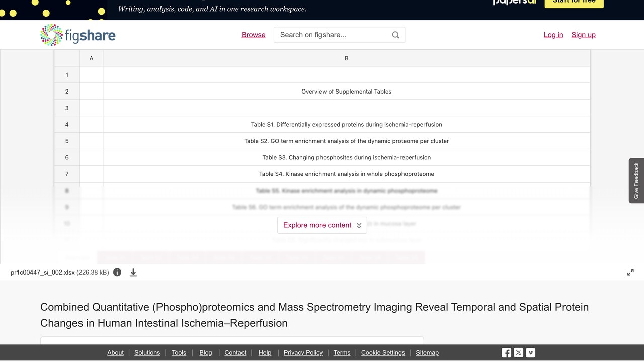Click the Browse link
Viewport: 644px width, 362px height.
(x=254, y=35)
